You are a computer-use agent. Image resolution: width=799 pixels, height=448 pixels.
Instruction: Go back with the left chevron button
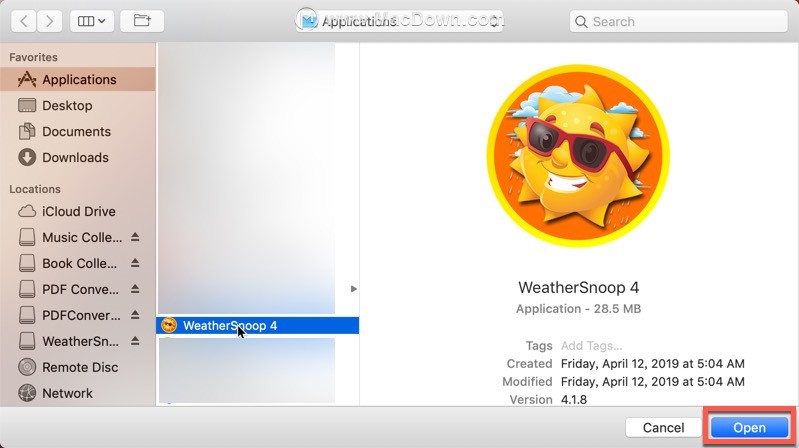coord(23,21)
